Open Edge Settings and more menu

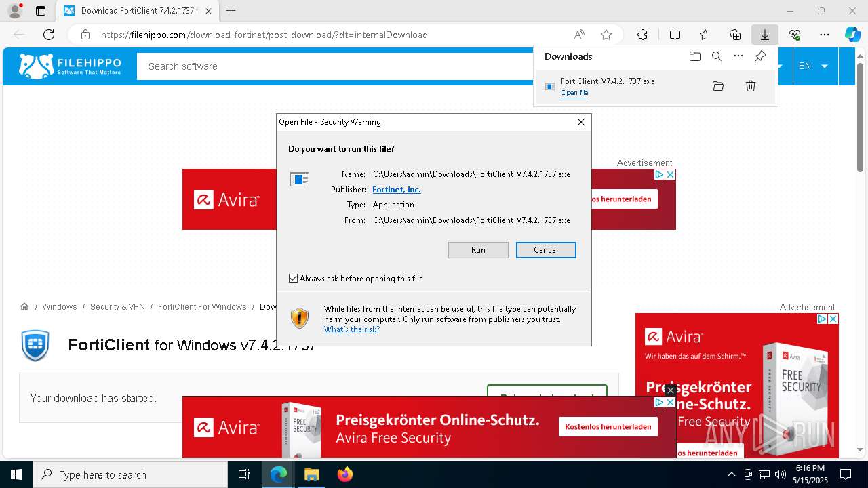[x=825, y=35]
